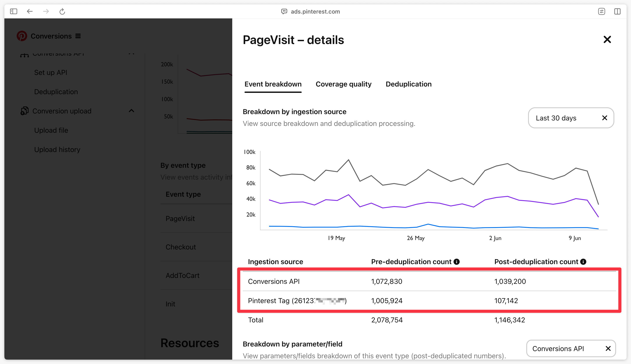Click the Upload history link

[x=57, y=149]
